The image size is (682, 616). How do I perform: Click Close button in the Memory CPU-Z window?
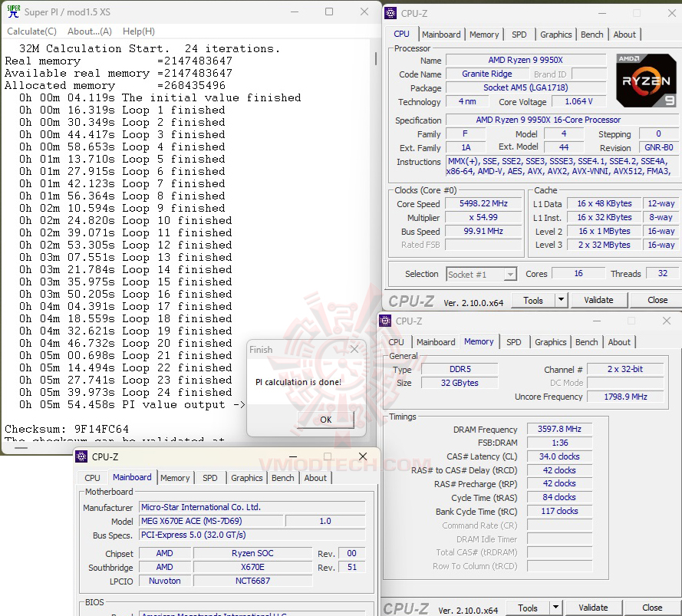point(651,608)
